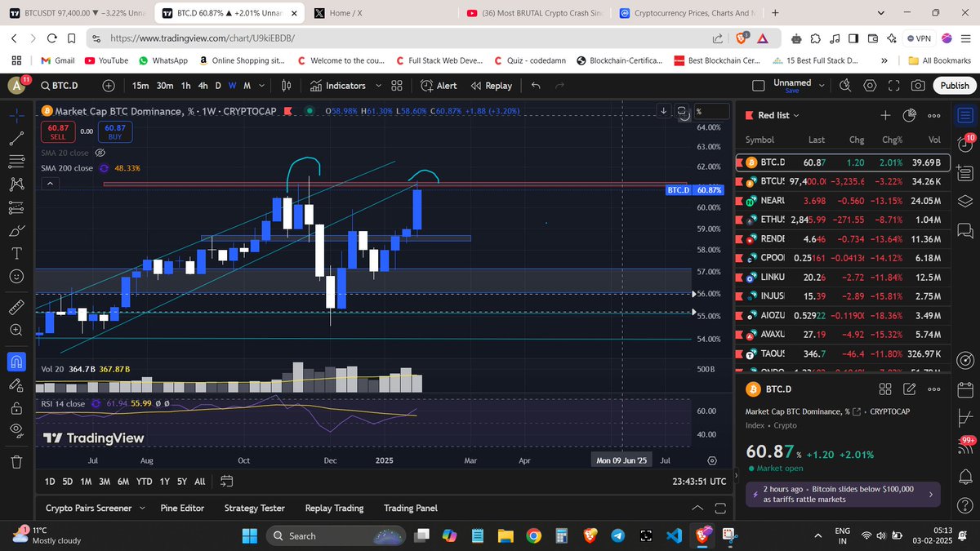The width and height of the screenshot is (980, 551).
Task: Open the emoji icons tool
Action: coord(16,277)
